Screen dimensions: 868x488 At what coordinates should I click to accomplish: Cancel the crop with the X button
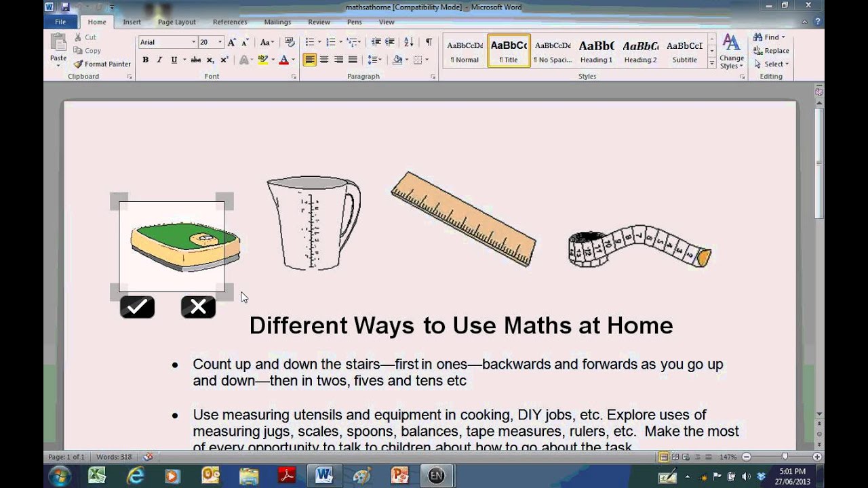click(198, 307)
